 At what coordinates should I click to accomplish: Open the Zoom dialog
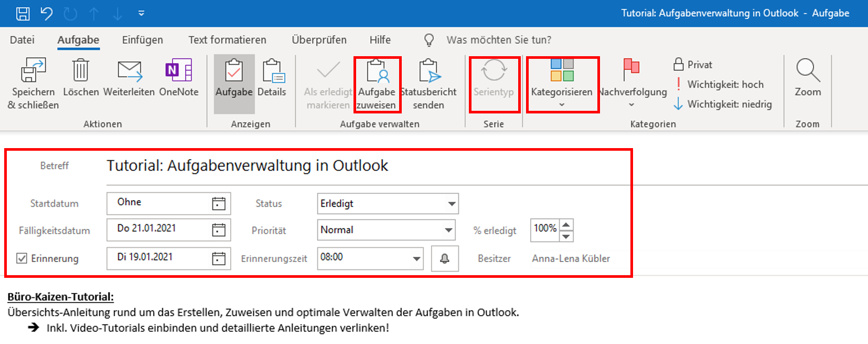[x=808, y=78]
